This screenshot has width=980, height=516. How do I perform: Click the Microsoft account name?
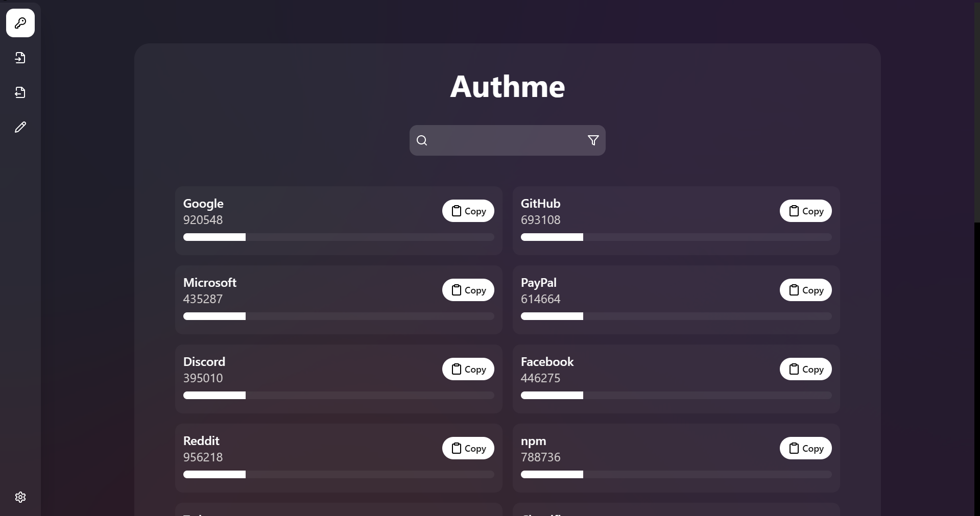(210, 283)
